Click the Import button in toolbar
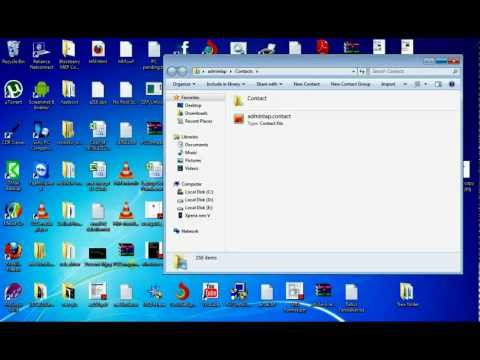Viewport: 480px width, 360px height. pos(388,84)
